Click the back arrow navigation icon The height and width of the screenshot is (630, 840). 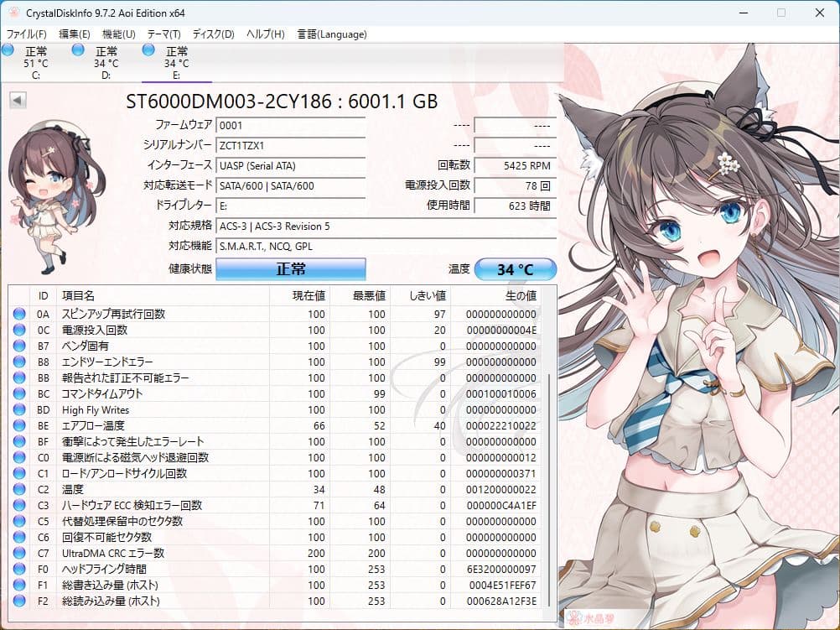click(x=18, y=101)
